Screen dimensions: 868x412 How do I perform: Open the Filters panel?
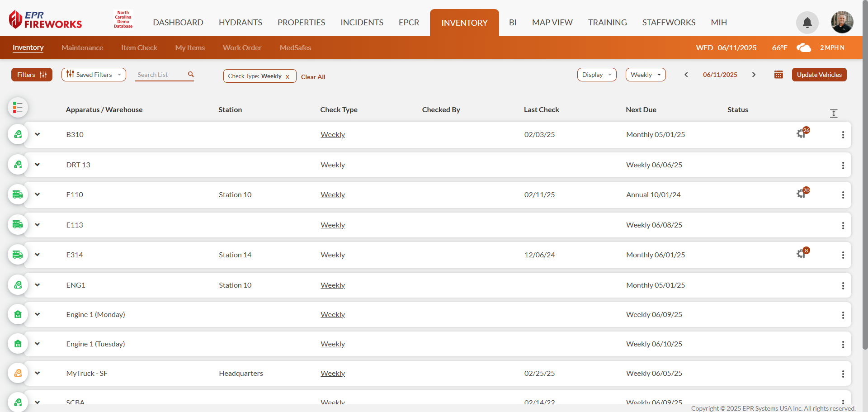(32, 74)
